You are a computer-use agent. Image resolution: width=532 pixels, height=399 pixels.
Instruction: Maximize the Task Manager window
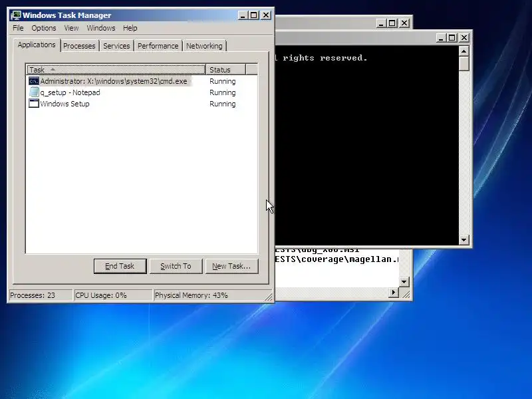click(254, 15)
